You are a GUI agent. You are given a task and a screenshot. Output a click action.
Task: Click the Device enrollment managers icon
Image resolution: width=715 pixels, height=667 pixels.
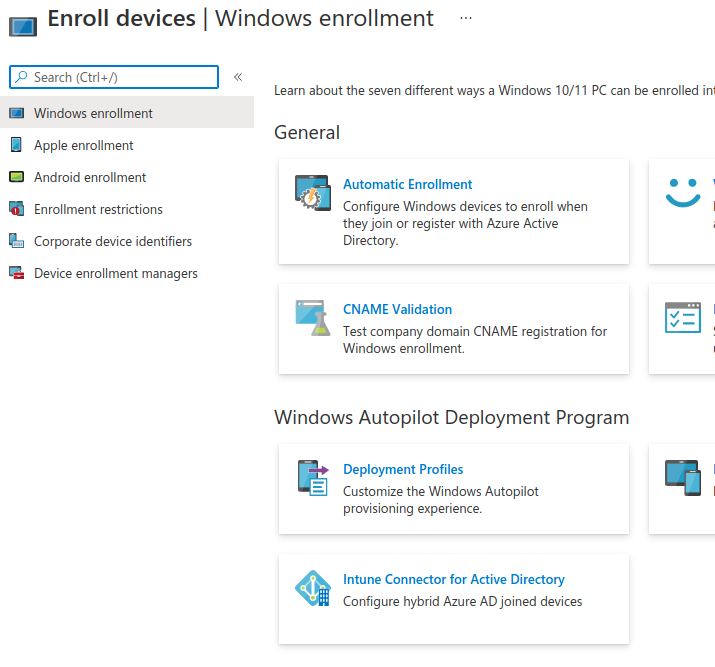tap(17, 273)
